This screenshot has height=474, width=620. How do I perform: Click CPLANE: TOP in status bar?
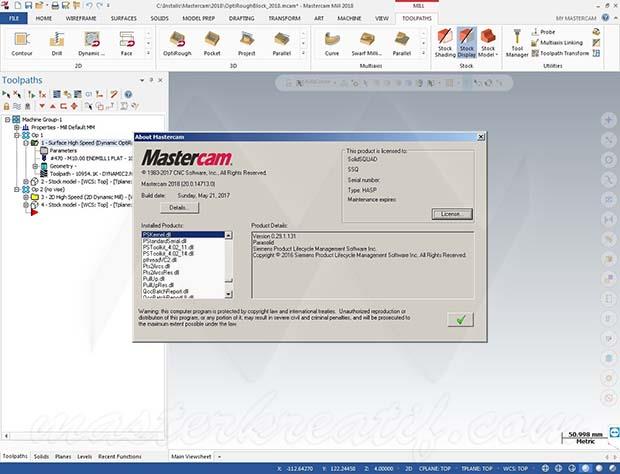tap(435, 468)
